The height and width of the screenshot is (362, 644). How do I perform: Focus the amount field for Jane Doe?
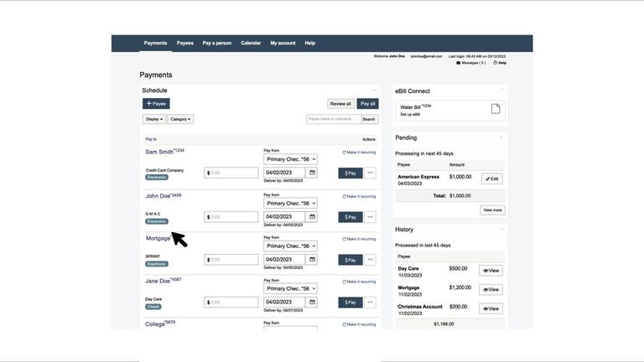(x=231, y=302)
